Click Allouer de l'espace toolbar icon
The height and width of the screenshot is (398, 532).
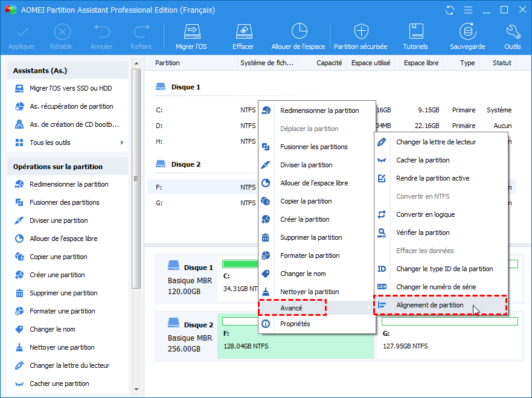[x=299, y=31]
